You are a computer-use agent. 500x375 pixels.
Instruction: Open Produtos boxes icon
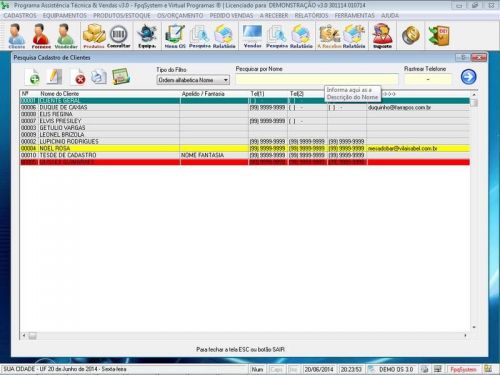point(94,36)
